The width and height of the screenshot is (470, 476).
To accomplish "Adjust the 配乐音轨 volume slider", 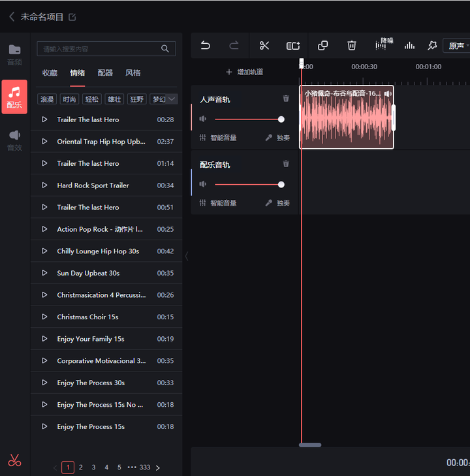I will (249, 185).
